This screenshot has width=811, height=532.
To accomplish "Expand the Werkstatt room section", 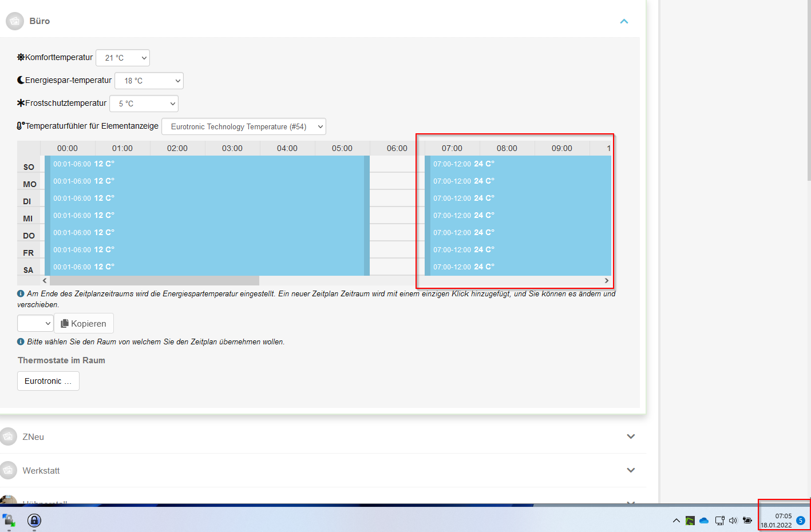I will pyautogui.click(x=631, y=470).
